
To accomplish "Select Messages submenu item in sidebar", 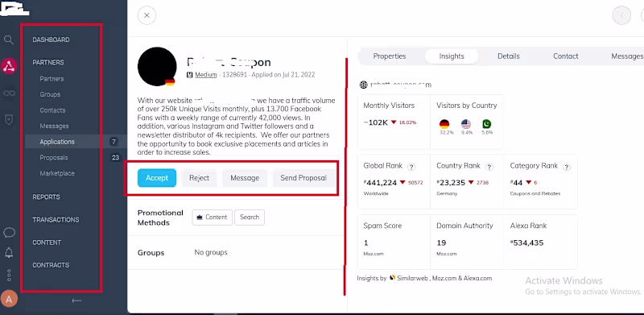I will [x=54, y=126].
